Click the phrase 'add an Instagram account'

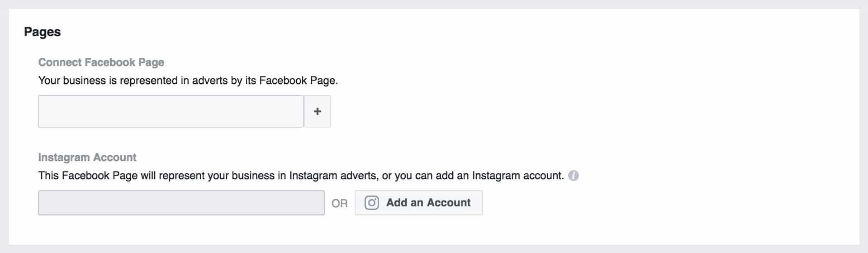502,176
